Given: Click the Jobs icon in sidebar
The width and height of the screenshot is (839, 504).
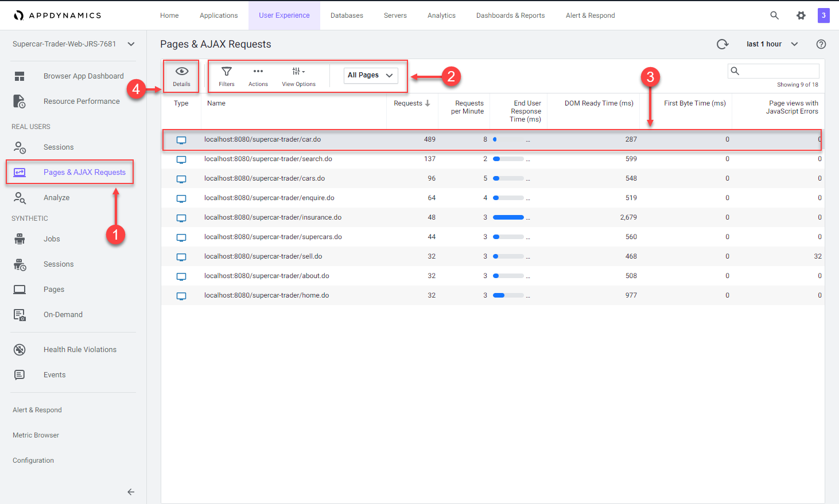Looking at the screenshot, I should (20, 239).
